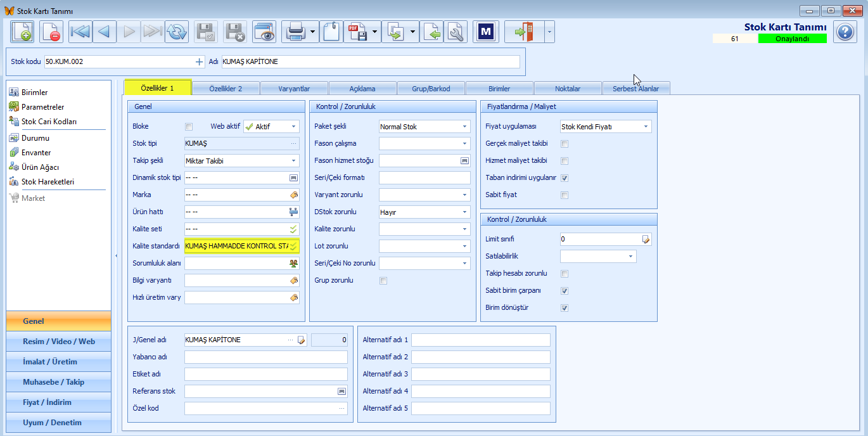Click the delete record icon

click(51, 31)
